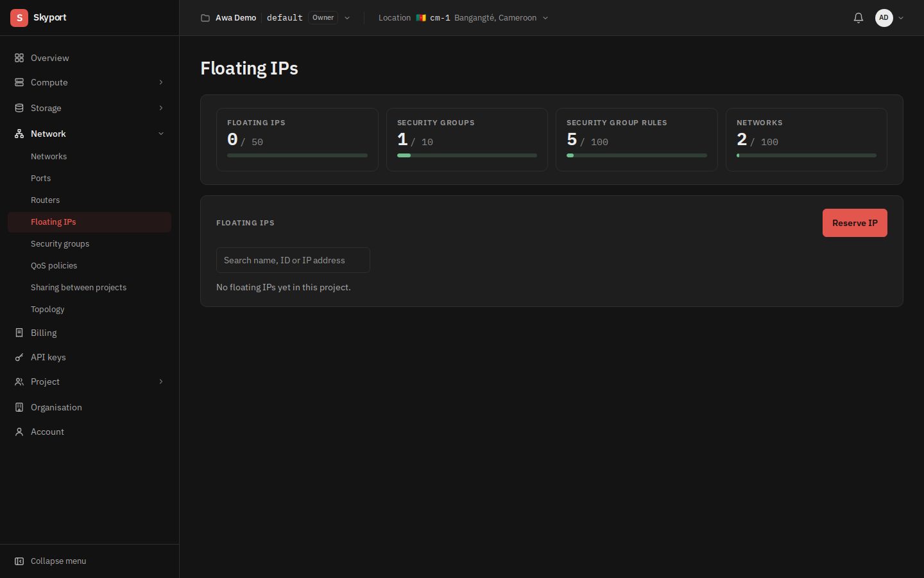924x578 pixels.
Task: Open the user account menu chevron
Action: click(901, 18)
